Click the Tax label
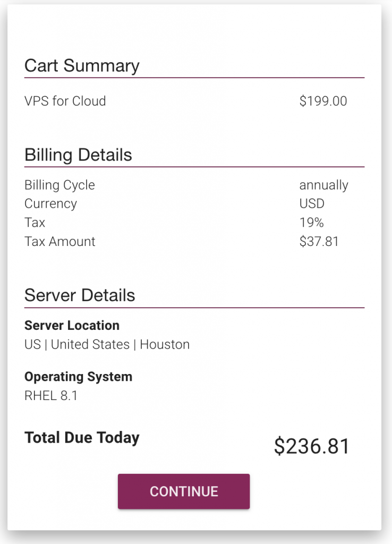392x544 pixels. point(35,222)
